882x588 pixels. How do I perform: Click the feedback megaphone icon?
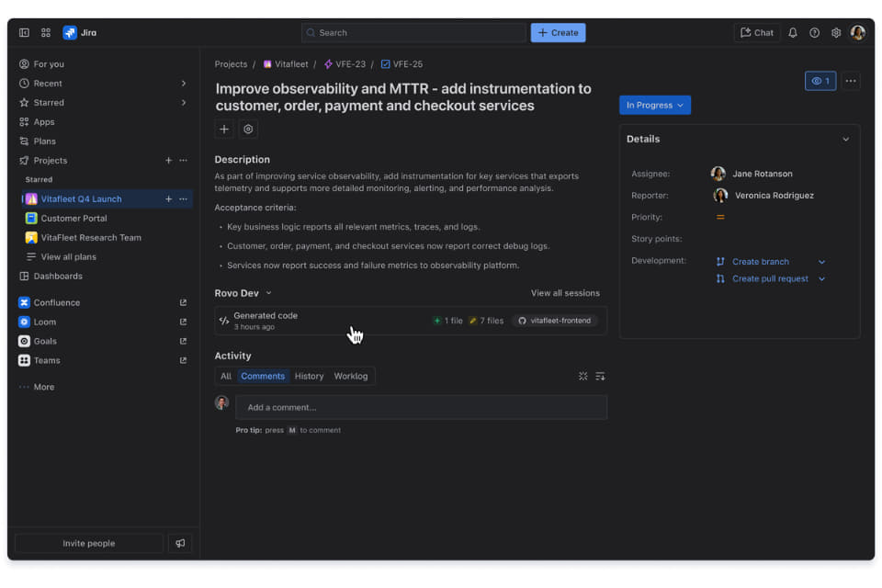180,544
